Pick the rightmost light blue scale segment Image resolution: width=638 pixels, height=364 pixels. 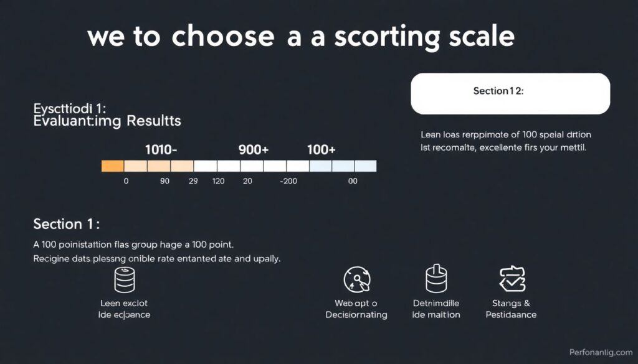[366, 166]
